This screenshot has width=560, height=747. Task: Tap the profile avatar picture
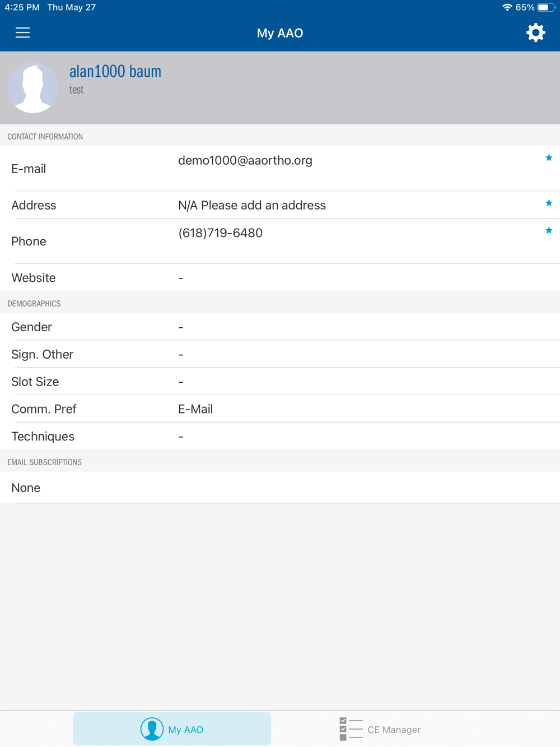[32, 88]
